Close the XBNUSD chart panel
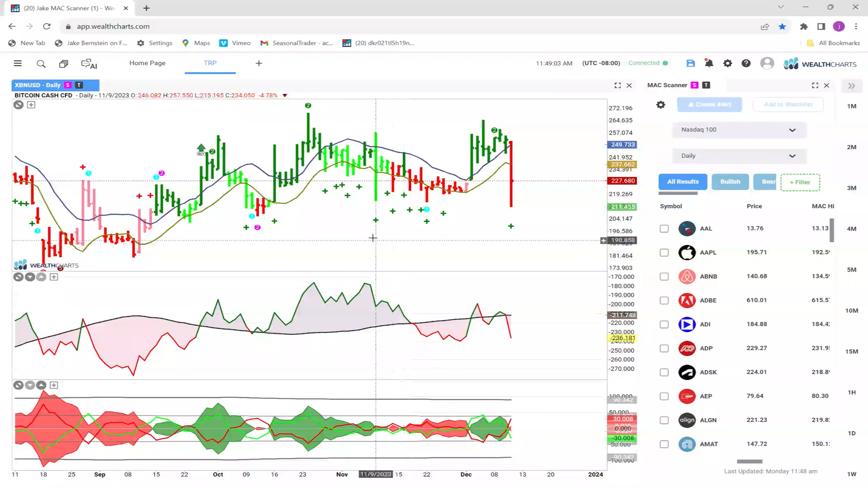Image resolution: width=868 pixels, height=488 pixels. point(629,85)
